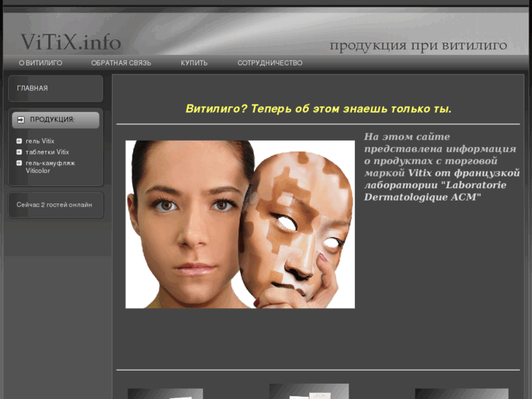Click the yellow Витилиго? Теперь об этом headline

pos(318,108)
